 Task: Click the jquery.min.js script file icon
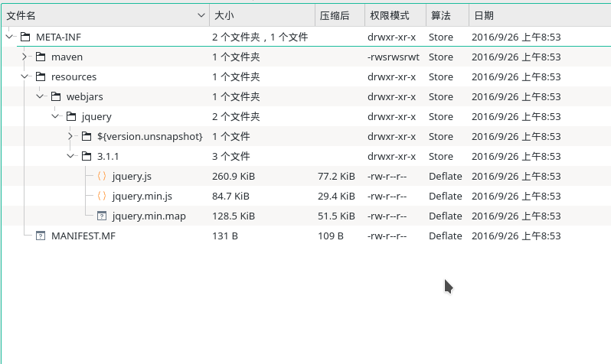[102, 196]
